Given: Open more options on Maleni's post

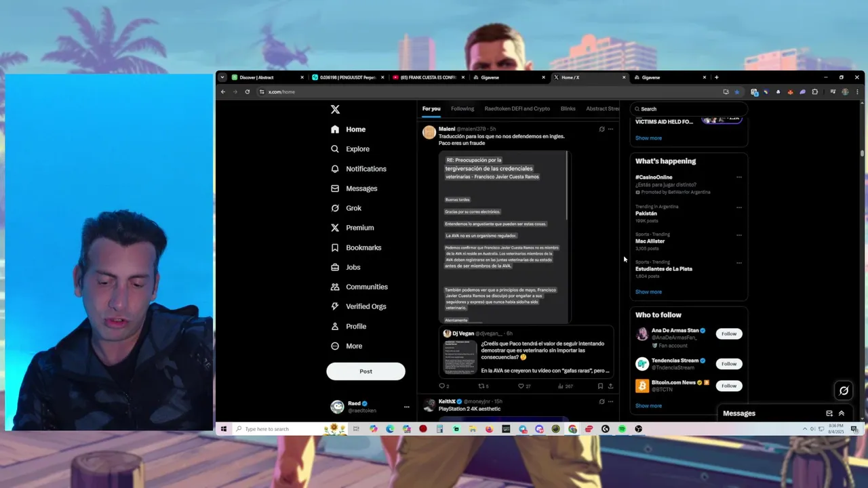Looking at the screenshot, I should [x=610, y=129].
